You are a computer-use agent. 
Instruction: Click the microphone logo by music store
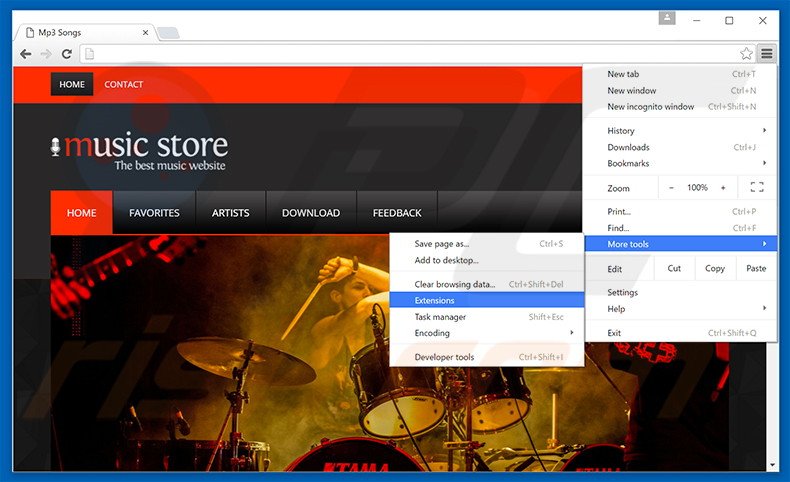coord(55,147)
